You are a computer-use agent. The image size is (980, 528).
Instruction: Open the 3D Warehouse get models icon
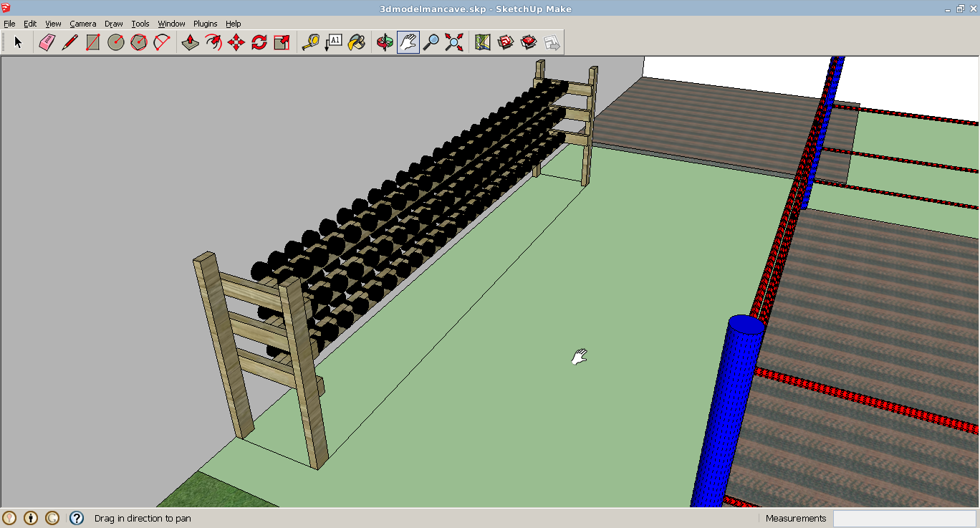tap(506, 42)
